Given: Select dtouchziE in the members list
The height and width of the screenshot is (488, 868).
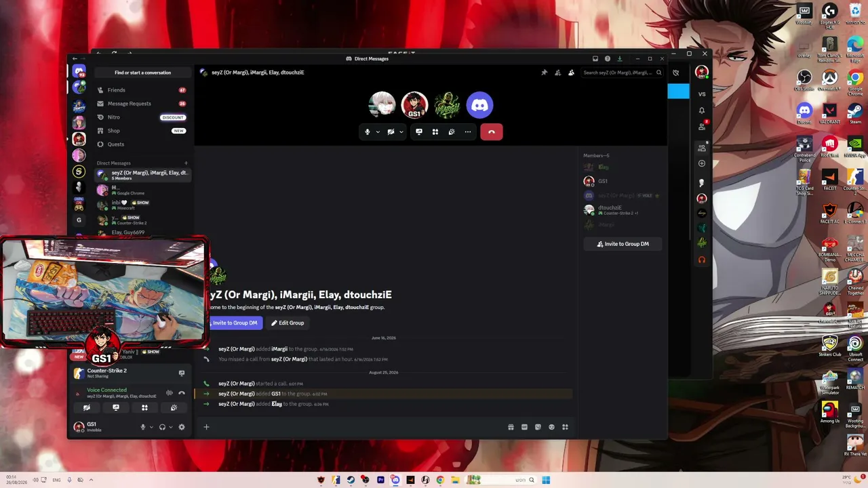Looking at the screenshot, I should click(x=623, y=210).
